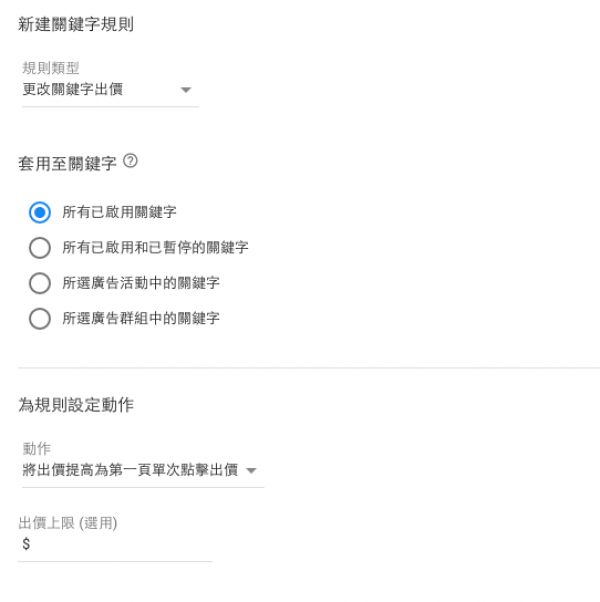Choose the 所選廣告活動中的關鍵字 radio button
Screen dimensions: 600x602
(x=40, y=283)
